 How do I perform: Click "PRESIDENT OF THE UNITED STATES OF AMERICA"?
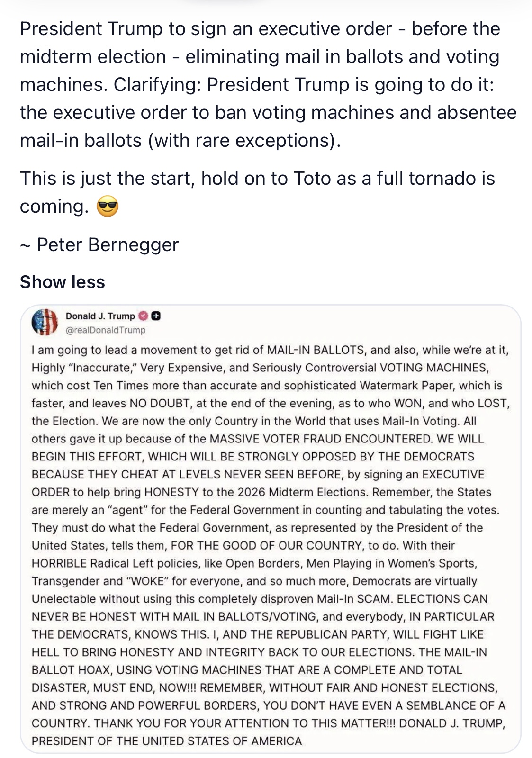[x=167, y=741]
